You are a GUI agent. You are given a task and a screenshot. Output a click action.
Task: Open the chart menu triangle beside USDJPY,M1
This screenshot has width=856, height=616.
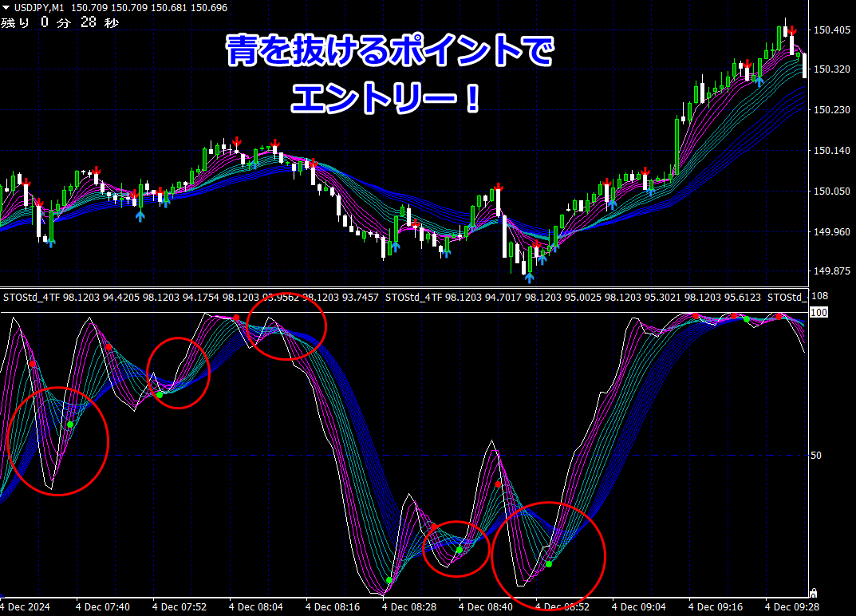(6, 8)
